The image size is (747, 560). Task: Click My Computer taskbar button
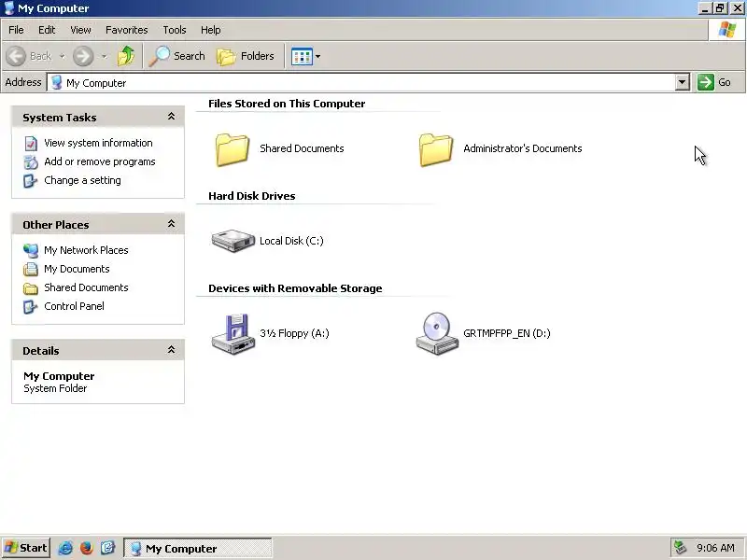[x=198, y=548]
